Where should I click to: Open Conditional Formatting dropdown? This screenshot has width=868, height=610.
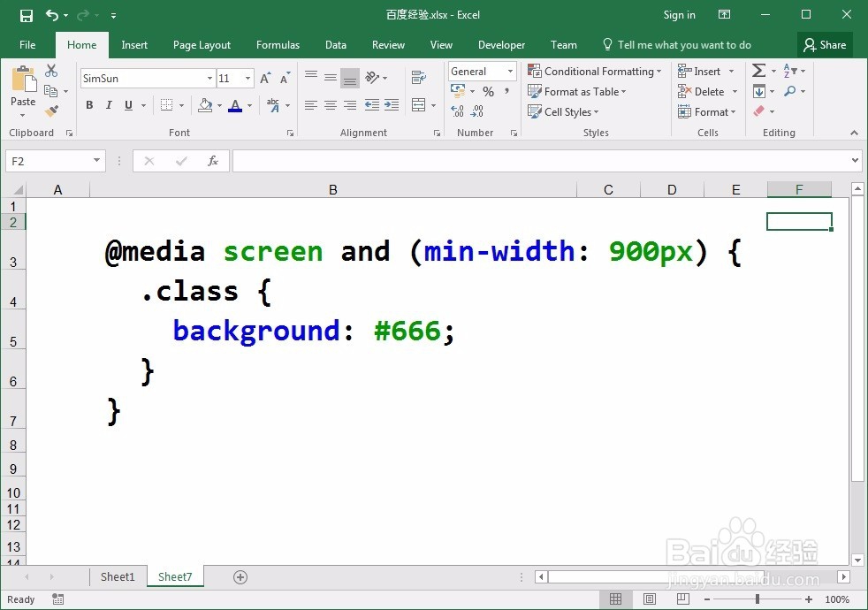(x=595, y=72)
